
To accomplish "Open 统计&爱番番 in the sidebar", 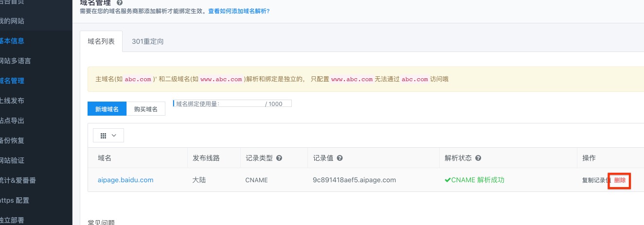I will (18, 180).
